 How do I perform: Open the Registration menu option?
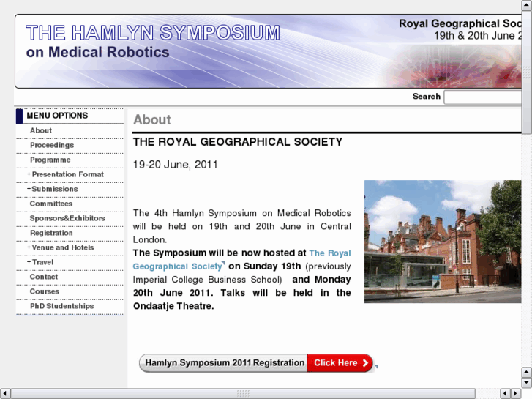51,233
